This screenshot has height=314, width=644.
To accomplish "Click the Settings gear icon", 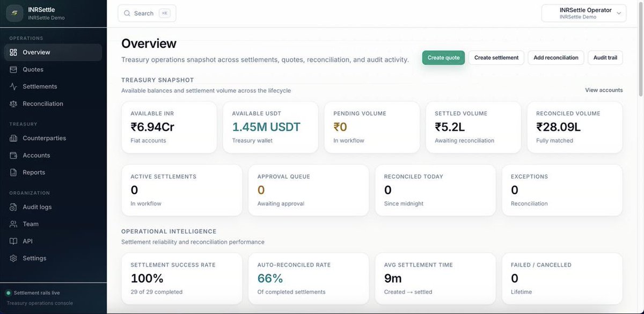I will pyautogui.click(x=13, y=258).
